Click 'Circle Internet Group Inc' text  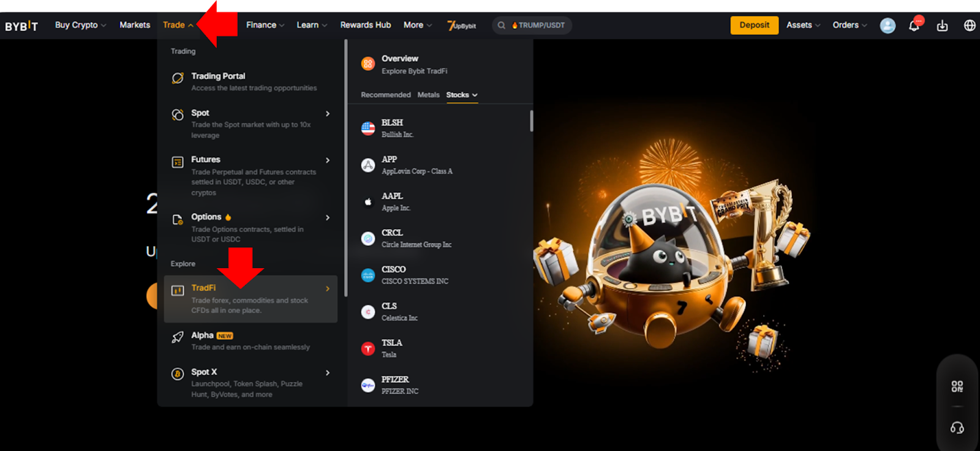coord(417,245)
